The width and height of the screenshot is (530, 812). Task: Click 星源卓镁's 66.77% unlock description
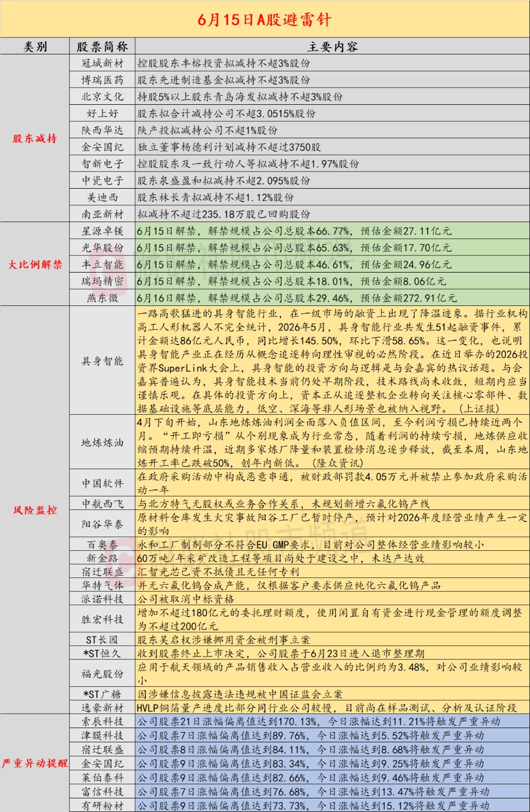294,231
